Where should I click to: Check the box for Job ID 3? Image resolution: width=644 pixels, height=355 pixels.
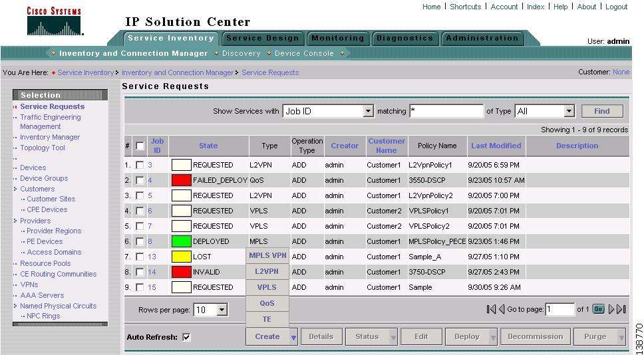point(140,165)
